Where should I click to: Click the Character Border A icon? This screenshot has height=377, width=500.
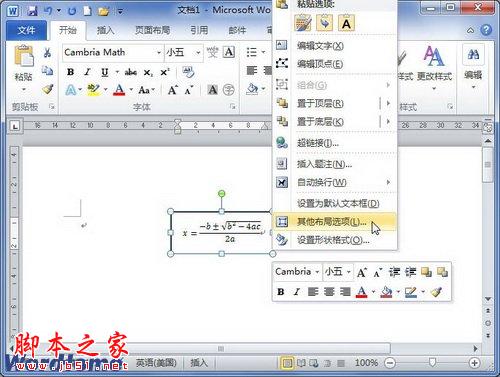[x=229, y=52]
